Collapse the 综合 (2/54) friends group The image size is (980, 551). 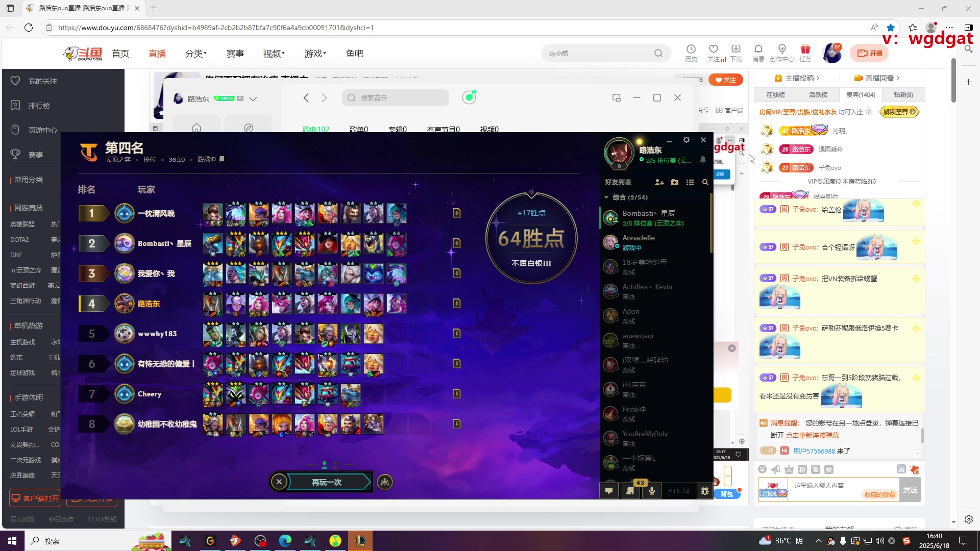click(x=606, y=197)
